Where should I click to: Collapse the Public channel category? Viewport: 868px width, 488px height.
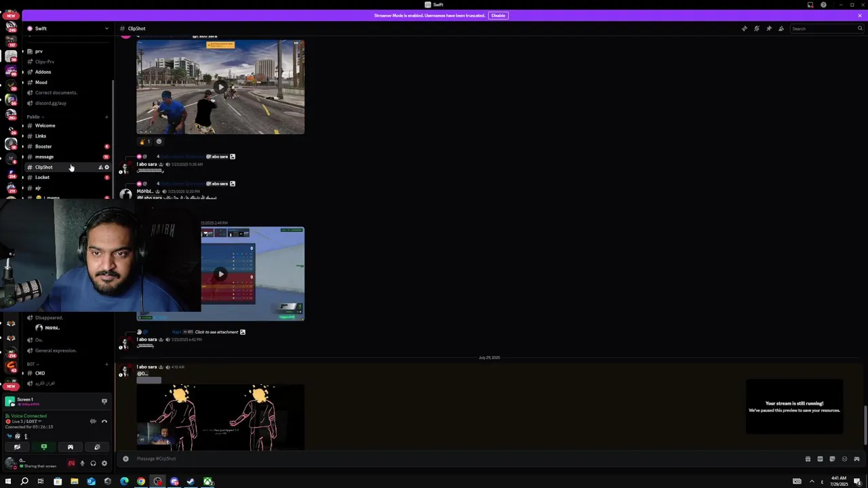[35, 117]
